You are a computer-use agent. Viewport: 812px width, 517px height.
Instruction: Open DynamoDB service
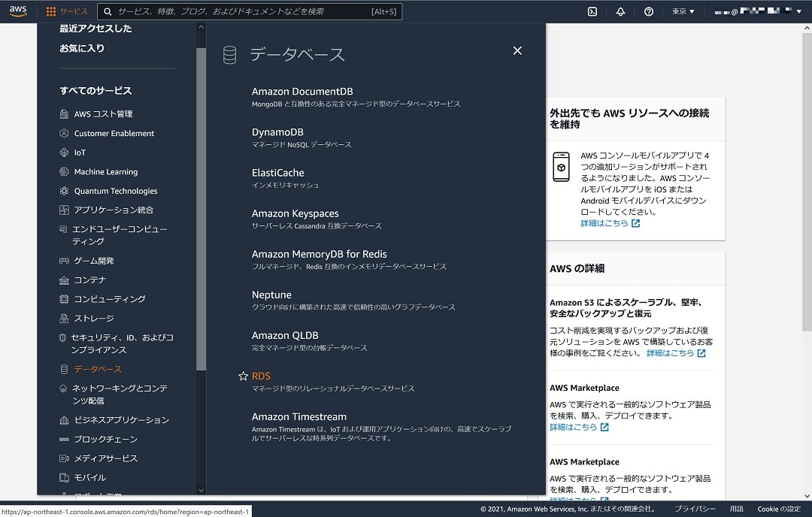(277, 132)
